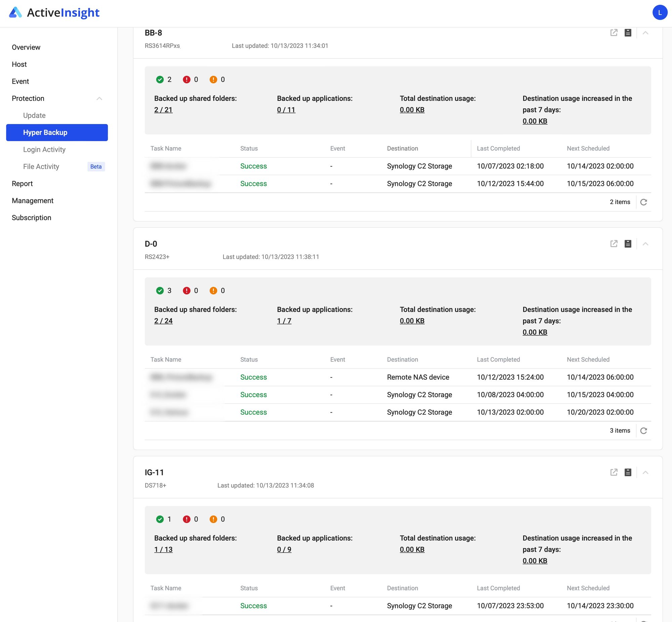Image resolution: width=672 pixels, height=622 pixels.
Task: Click IG-11 shared folders link 1 / 13
Action: 163,549
